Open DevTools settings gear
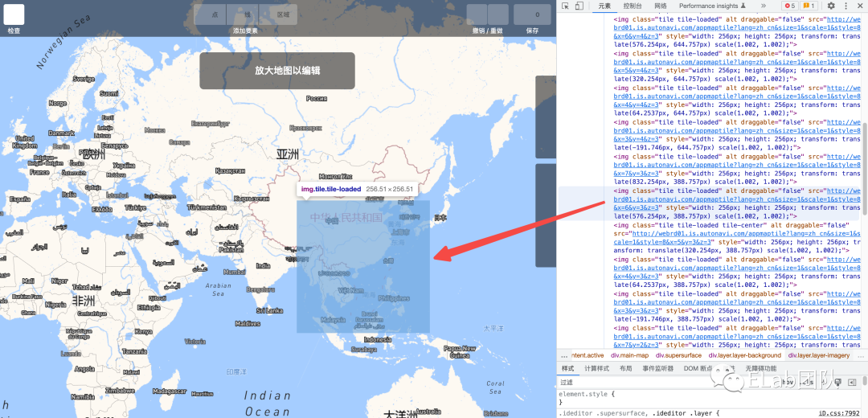Image resolution: width=868 pixels, height=418 pixels. pos(830,6)
